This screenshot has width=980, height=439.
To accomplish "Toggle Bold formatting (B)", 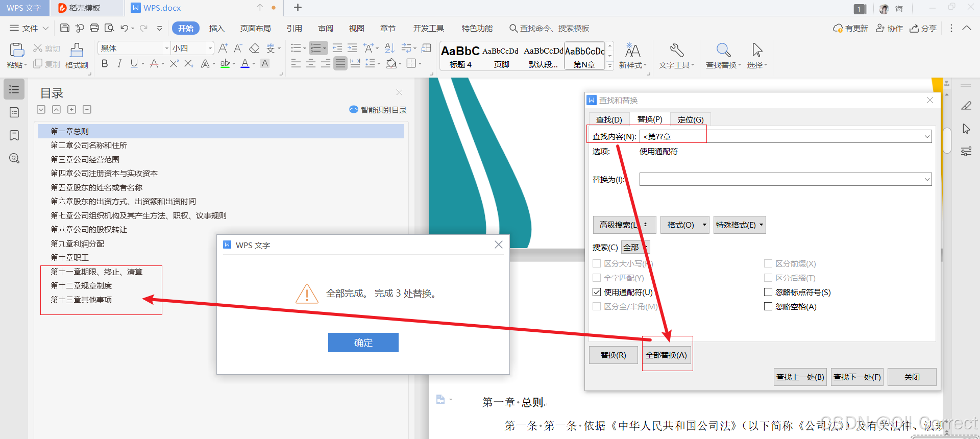I will [x=105, y=63].
